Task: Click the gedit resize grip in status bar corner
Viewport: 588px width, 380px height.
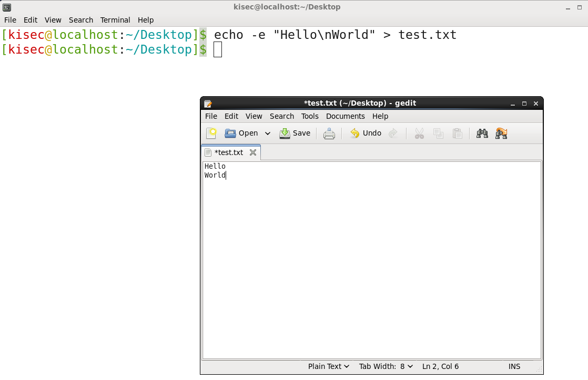Action: 539,369
